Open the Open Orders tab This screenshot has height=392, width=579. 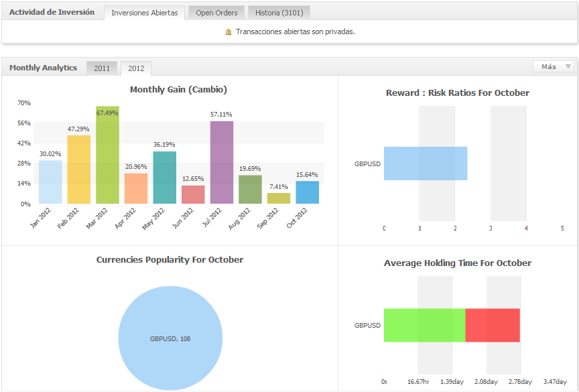(216, 13)
